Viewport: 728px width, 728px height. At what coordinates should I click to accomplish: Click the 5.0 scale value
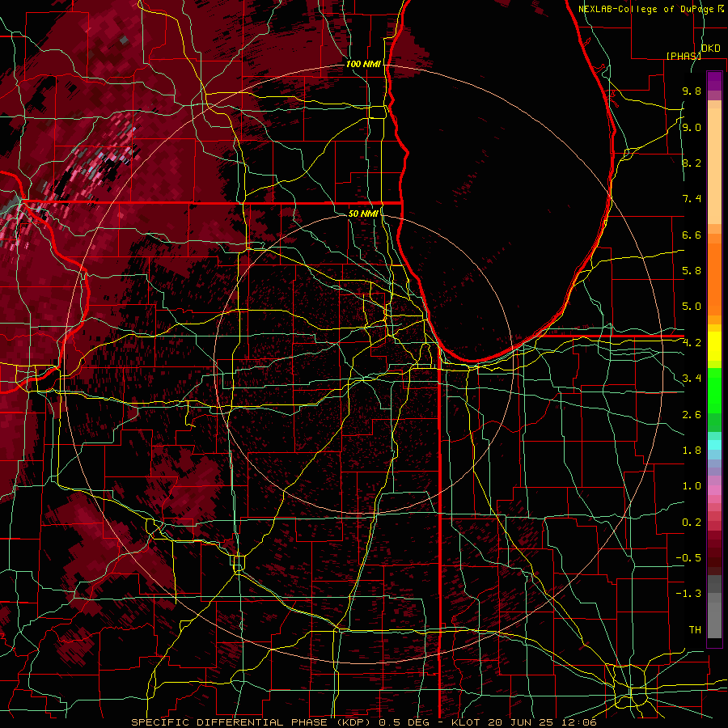[692, 307]
